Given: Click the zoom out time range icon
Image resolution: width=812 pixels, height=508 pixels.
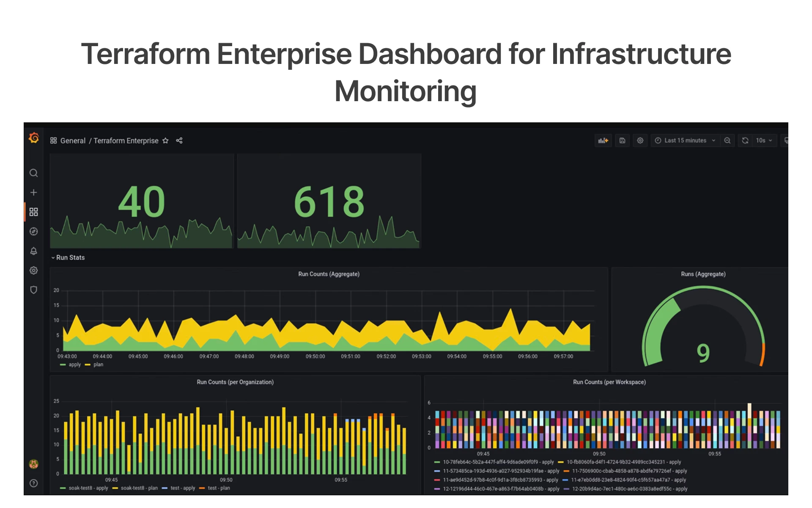Looking at the screenshot, I should point(727,141).
